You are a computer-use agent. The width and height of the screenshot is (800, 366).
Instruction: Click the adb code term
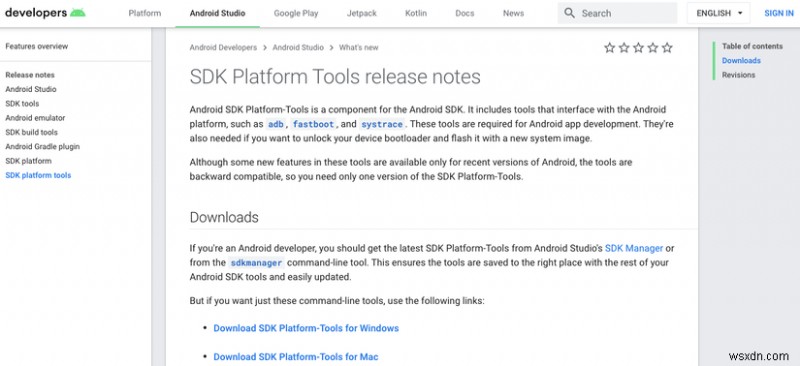pos(276,124)
